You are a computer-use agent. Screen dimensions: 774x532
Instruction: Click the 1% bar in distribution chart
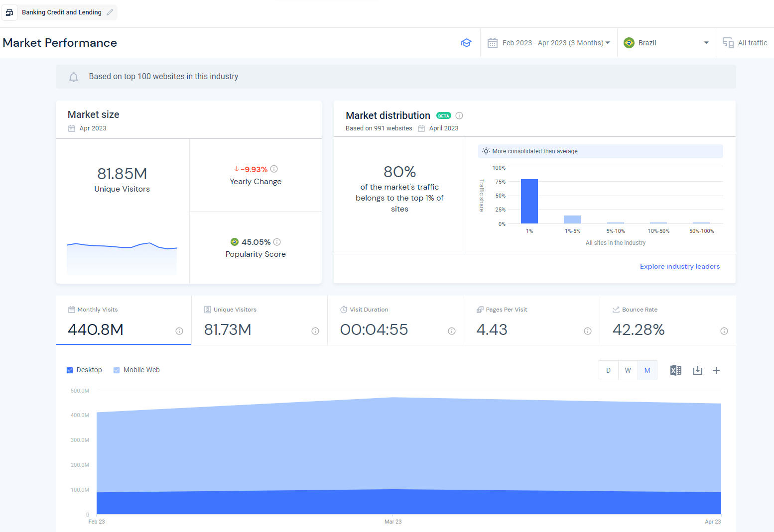click(x=529, y=201)
